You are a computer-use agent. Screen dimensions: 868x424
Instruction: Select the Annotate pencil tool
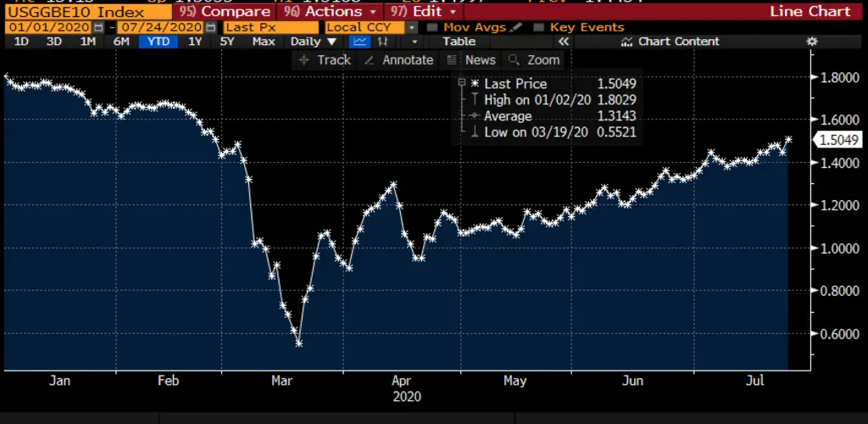pos(398,60)
